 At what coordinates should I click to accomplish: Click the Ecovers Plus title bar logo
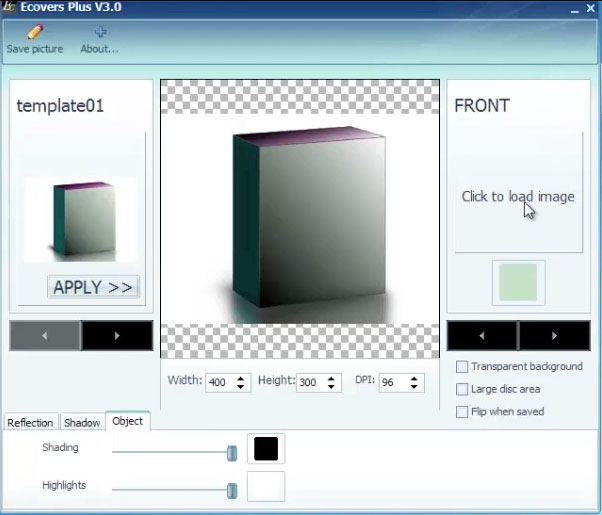8,7
